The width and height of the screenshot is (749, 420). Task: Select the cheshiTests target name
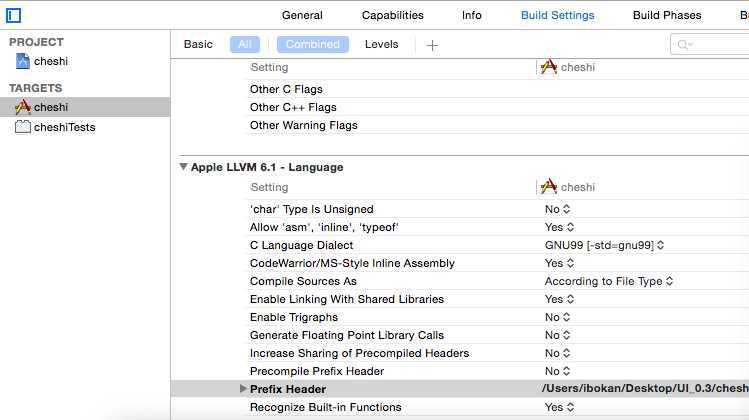(x=64, y=127)
